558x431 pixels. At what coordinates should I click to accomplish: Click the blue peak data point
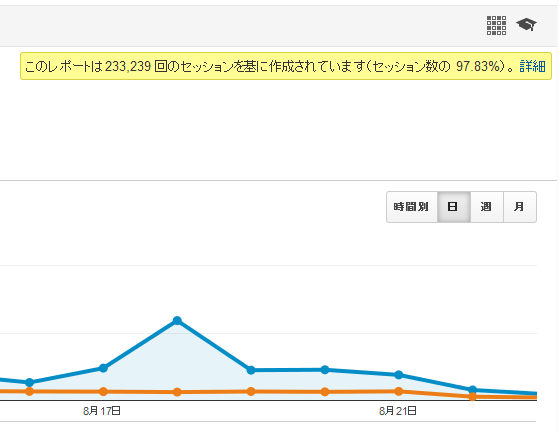tap(177, 321)
